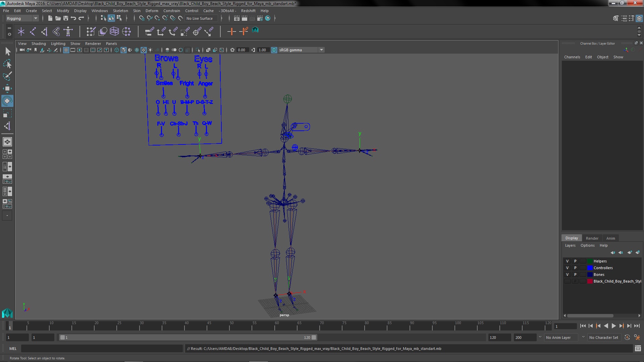
Task: Open the Deform menu
Action: 152,11
